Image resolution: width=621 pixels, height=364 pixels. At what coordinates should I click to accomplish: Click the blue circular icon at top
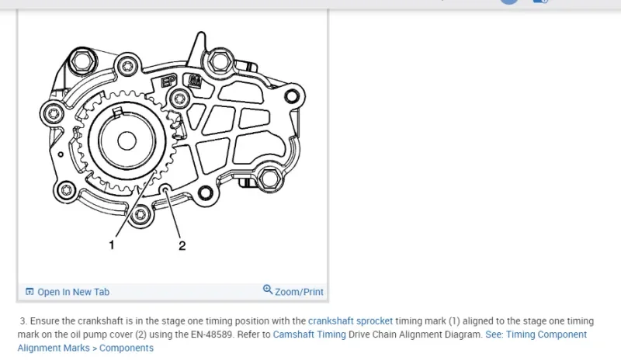(508, 2)
